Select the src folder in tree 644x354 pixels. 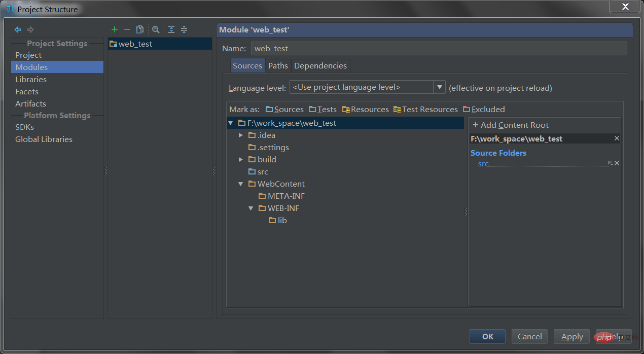pos(258,171)
